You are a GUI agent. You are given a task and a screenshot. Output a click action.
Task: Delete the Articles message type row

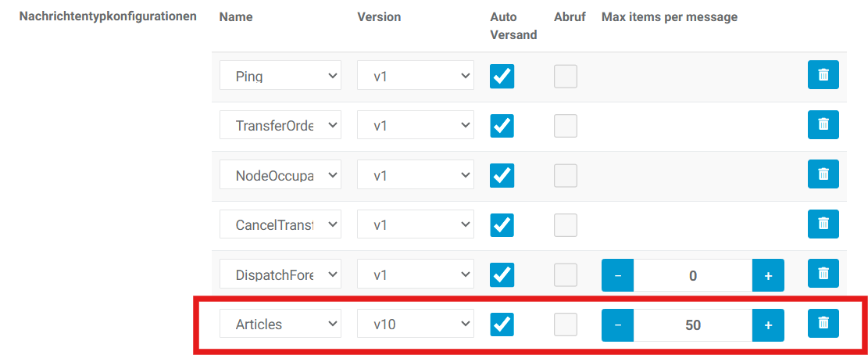[823, 323]
